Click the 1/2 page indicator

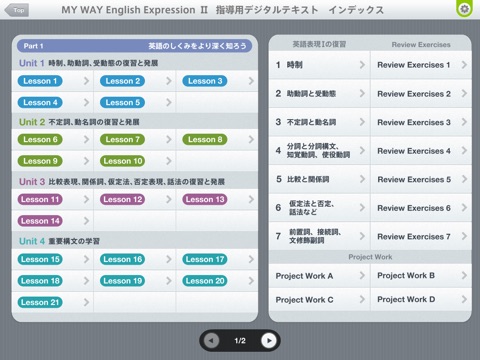240,341
